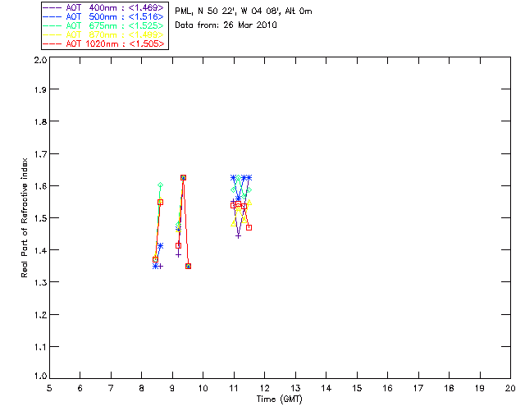Click the x-axis tick label 8

142,388
